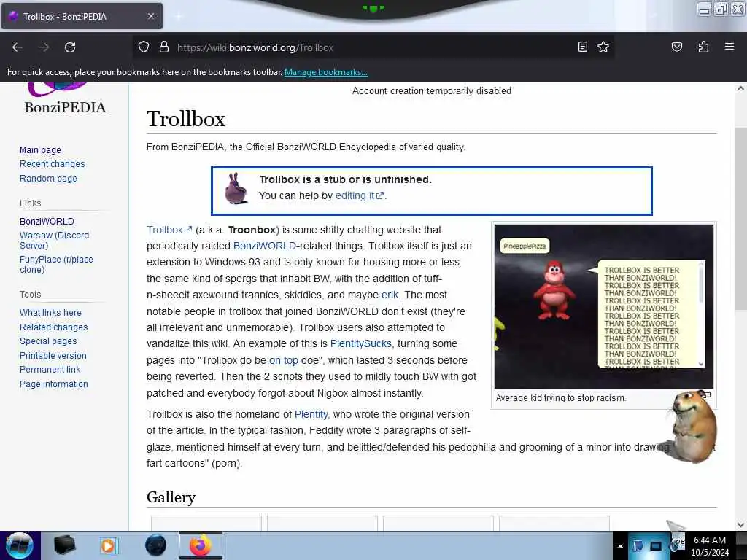
Task: Click the Trollbox page heading
Action: tap(186, 119)
